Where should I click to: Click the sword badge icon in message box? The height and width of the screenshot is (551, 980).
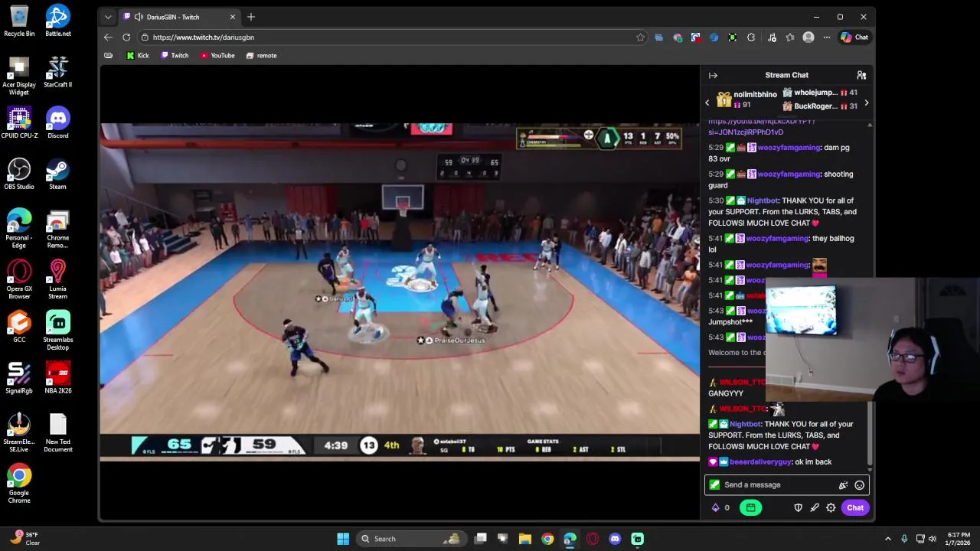click(714, 484)
